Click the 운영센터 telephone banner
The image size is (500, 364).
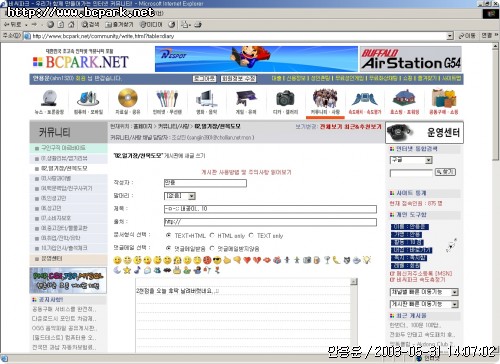(424, 132)
